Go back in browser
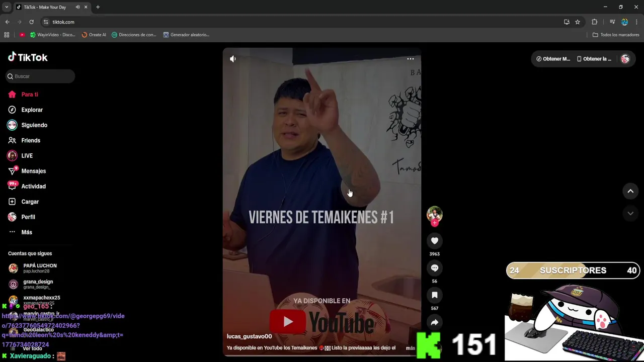Image resolution: width=644 pixels, height=362 pixels. pyautogui.click(x=7, y=22)
